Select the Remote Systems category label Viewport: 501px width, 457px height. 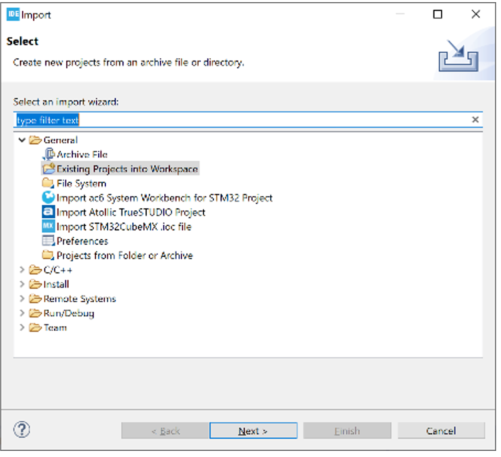(x=80, y=299)
